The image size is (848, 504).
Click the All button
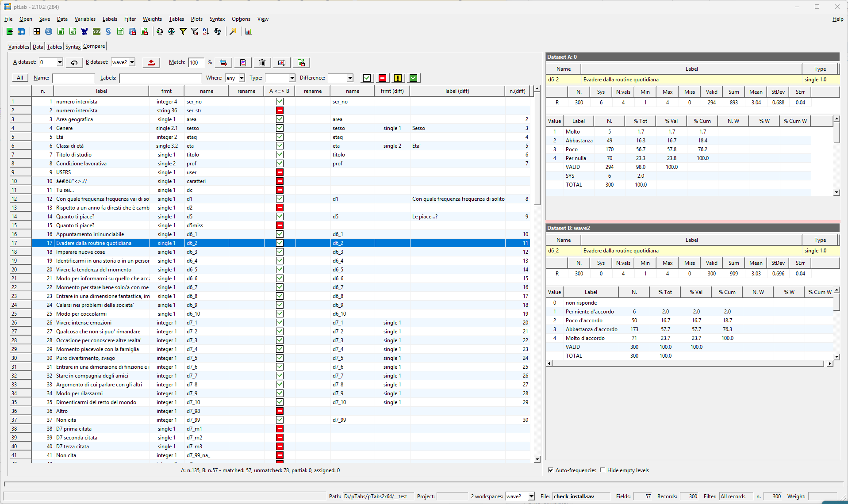coord(20,78)
